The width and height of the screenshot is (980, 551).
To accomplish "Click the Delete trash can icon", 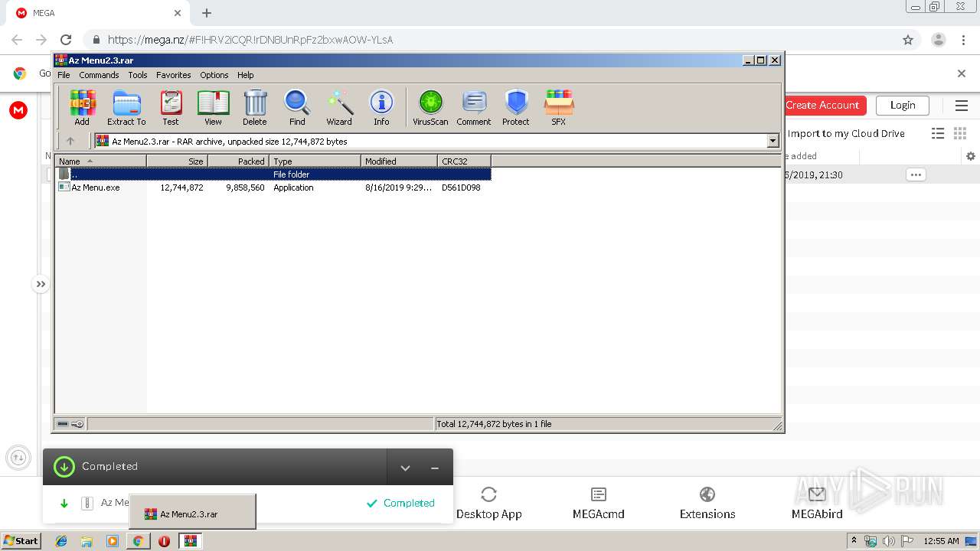I will tap(255, 107).
